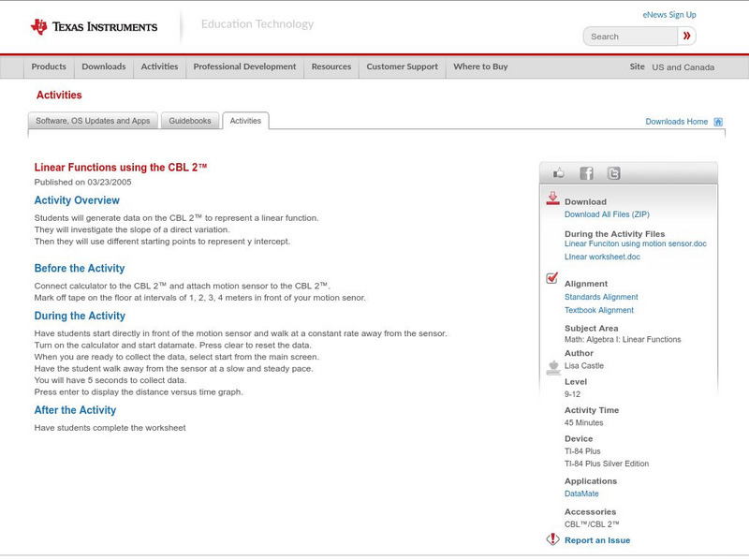Click the Report an Issue link

[x=597, y=540]
